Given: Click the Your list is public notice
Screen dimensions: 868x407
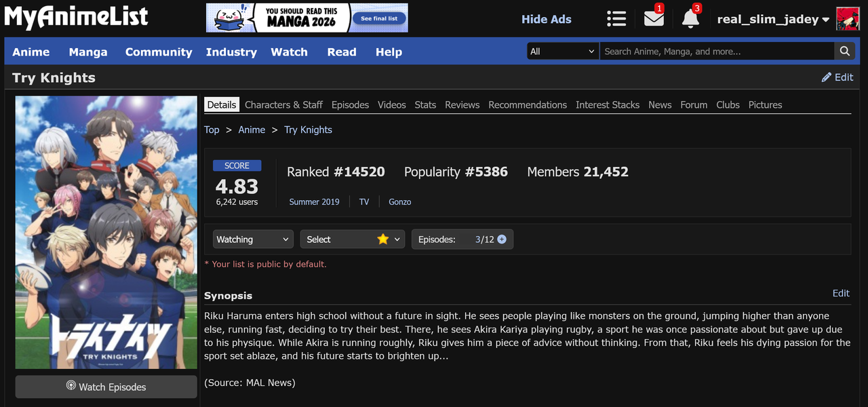Looking at the screenshot, I should tap(265, 264).
